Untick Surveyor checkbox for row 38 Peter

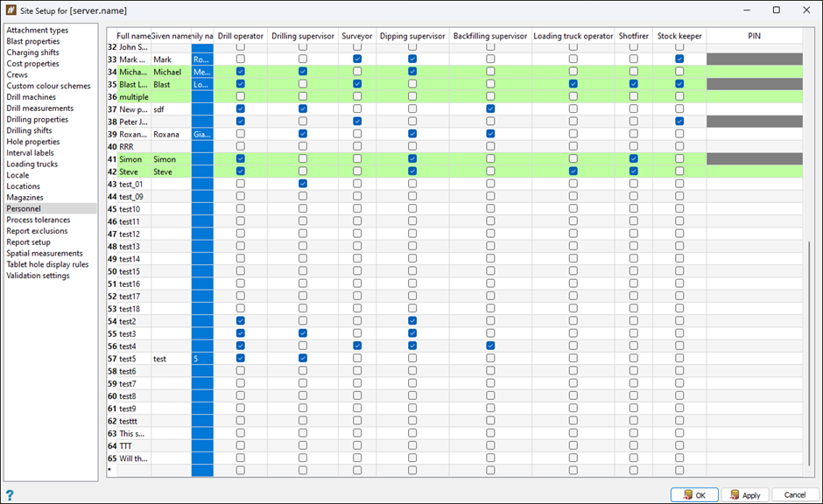click(x=357, y=122)
